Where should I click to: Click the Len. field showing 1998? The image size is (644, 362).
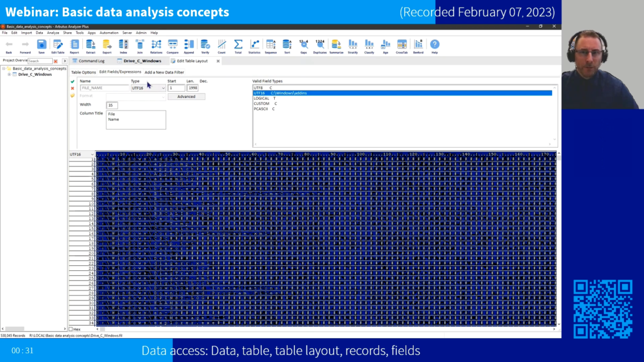point(192,88)
